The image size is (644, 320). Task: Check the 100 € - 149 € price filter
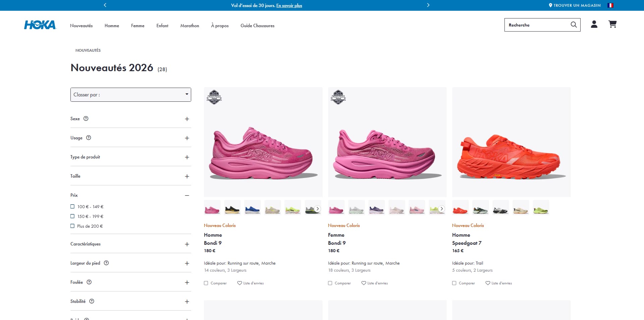[x=72, y=207]
